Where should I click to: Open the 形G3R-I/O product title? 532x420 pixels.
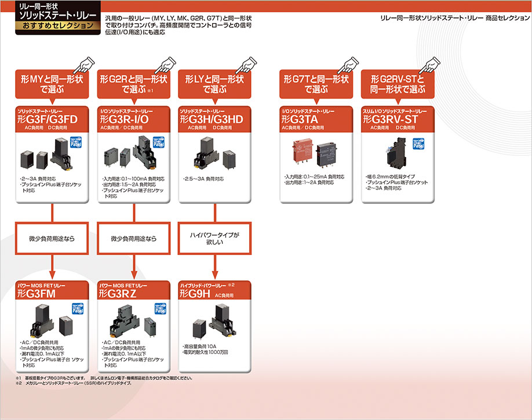tap(124, 119)
